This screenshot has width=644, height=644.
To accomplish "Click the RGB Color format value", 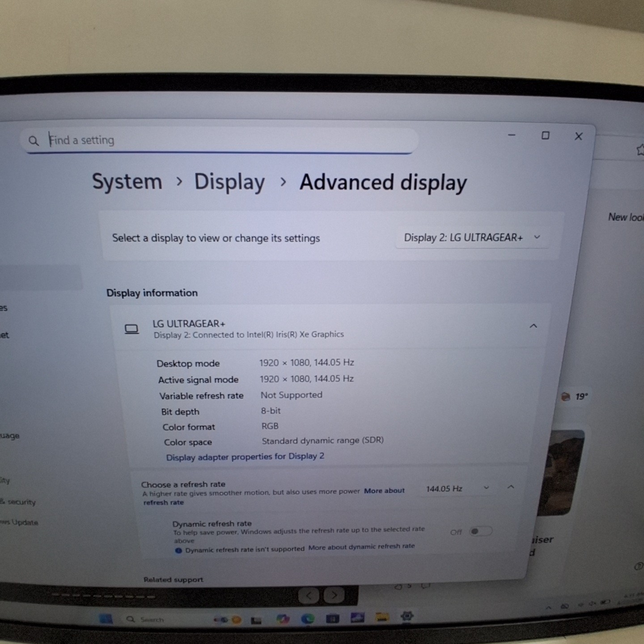I will [x=270, y=426].
